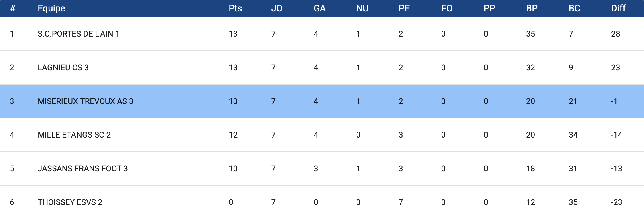644x217 pixels.
Task: Select the LAGNIEU CS 3 team row
Action: click(63, 67)
